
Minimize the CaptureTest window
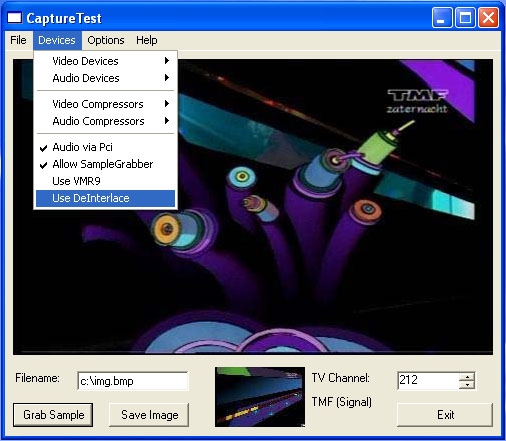tap(442, 18)
